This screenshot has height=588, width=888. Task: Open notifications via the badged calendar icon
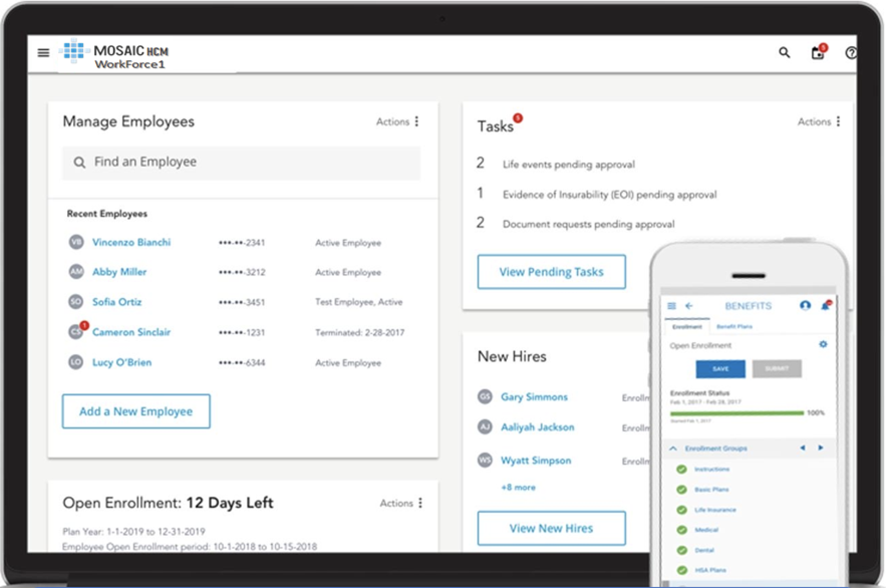[818, 53]
